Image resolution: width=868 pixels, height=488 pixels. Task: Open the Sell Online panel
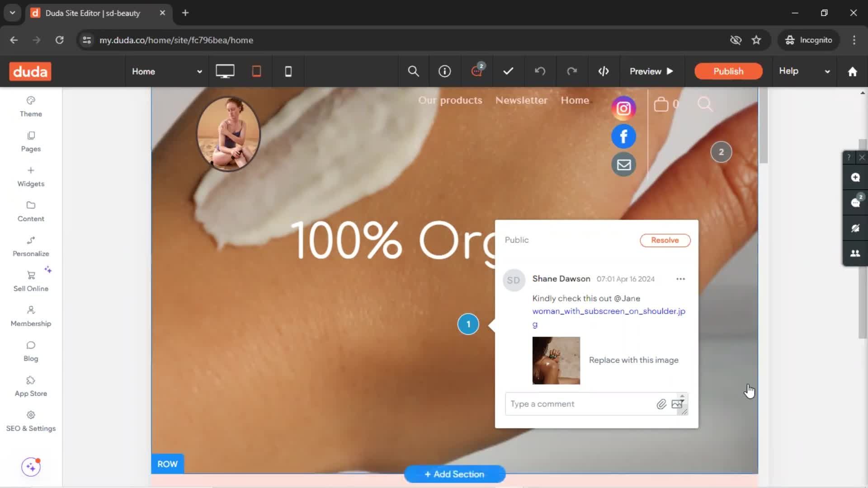[x=31, y=281]
